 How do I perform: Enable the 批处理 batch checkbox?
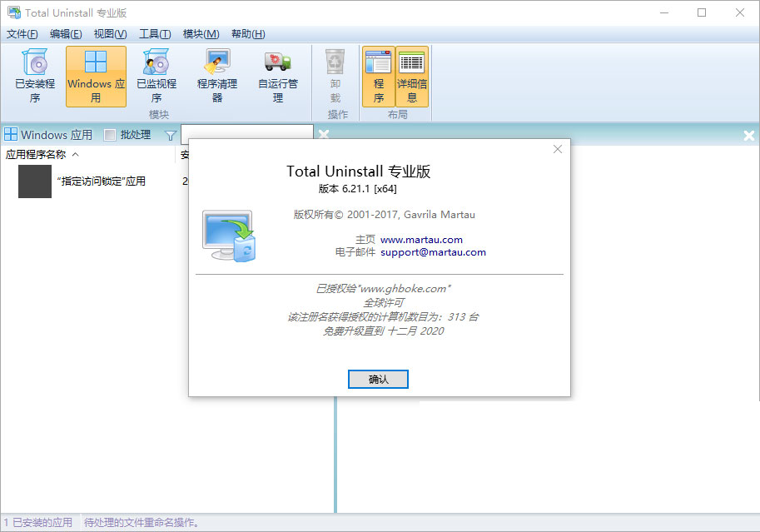[x=110, y=135]
